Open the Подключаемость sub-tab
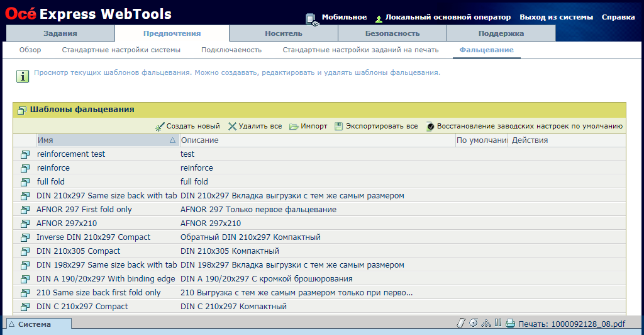Image resolution: width=644 pixels, height=335 pixels. tap(231, 50)
